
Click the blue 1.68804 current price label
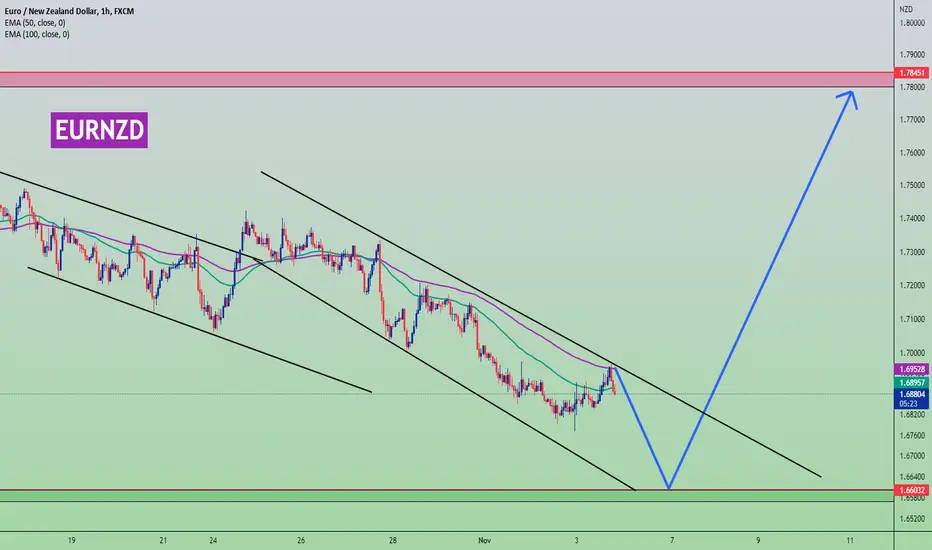pos(912,394)
